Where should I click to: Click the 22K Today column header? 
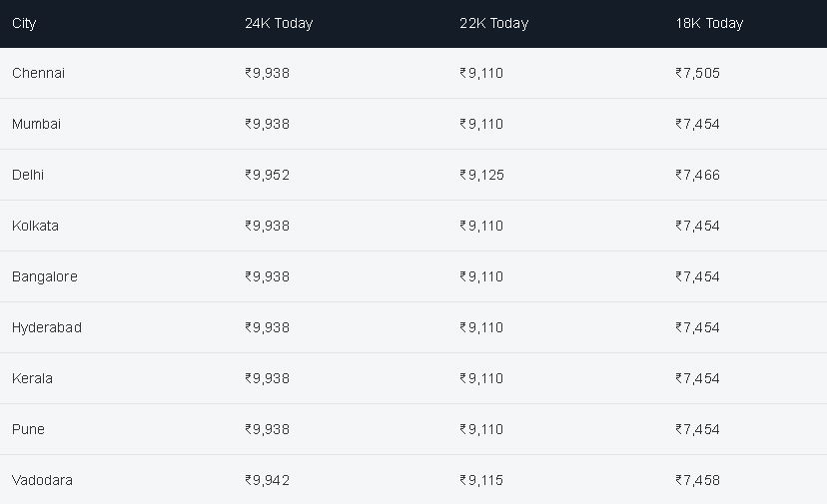(493, 23)
